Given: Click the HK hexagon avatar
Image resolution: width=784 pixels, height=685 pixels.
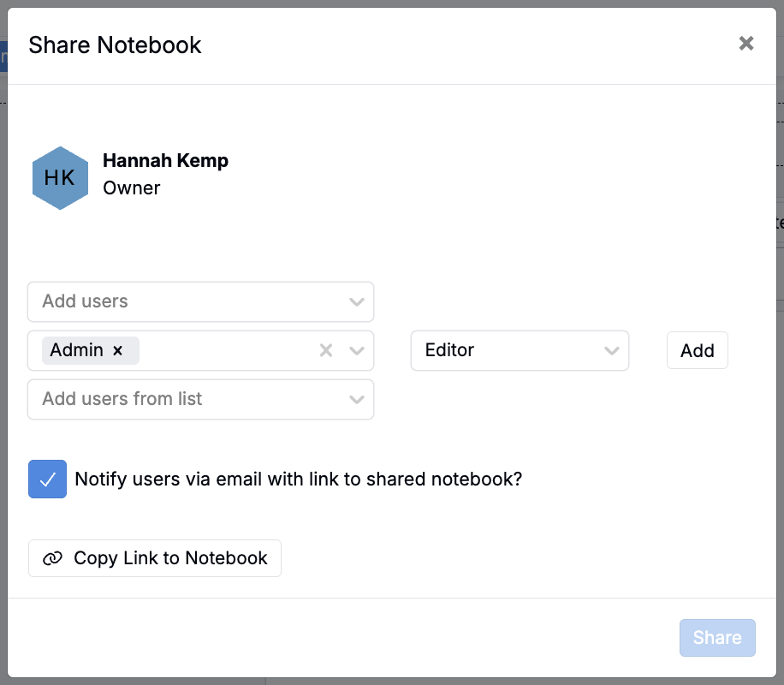Looking at the screenshot, I should (60, 178).
